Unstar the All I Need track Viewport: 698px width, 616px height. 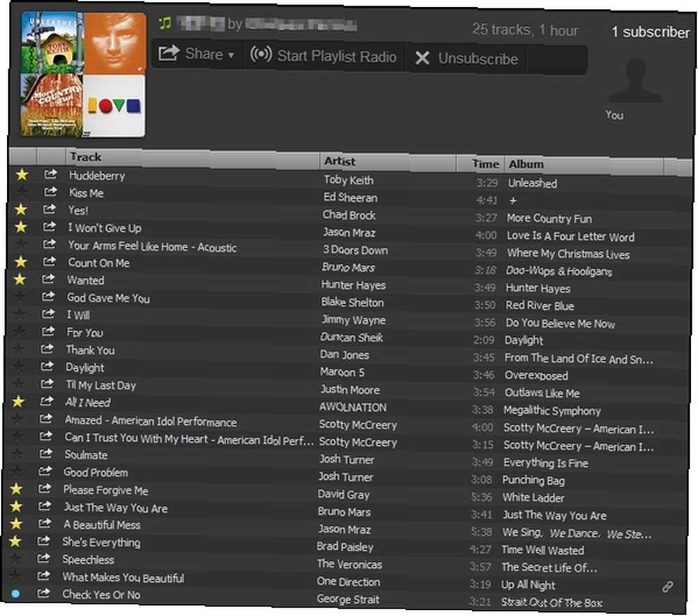click(18, 402)
